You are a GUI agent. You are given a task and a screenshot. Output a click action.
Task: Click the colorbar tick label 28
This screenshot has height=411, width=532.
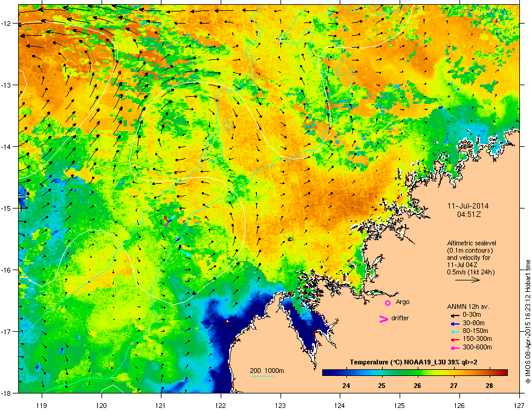[x=489, y=386]
